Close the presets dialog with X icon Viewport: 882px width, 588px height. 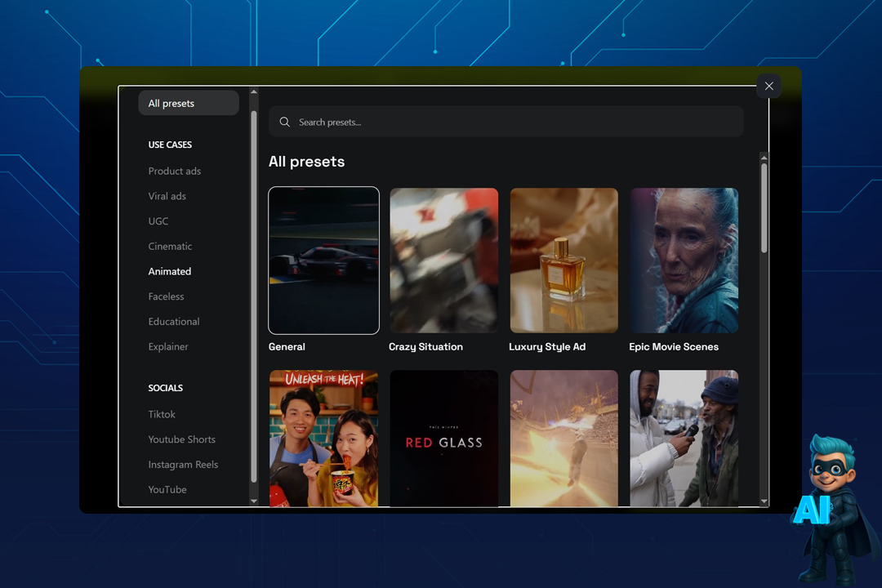tap(768, 86)
